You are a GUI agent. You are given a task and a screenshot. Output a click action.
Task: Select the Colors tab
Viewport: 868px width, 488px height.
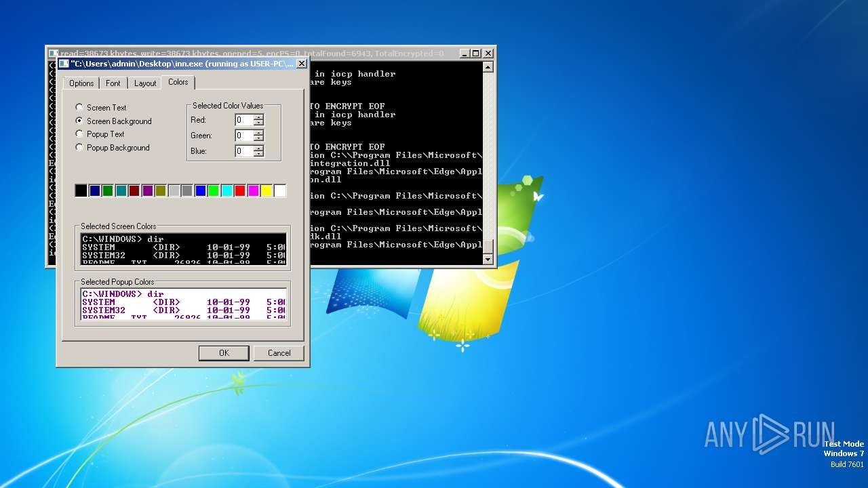[x=178, y=82]
